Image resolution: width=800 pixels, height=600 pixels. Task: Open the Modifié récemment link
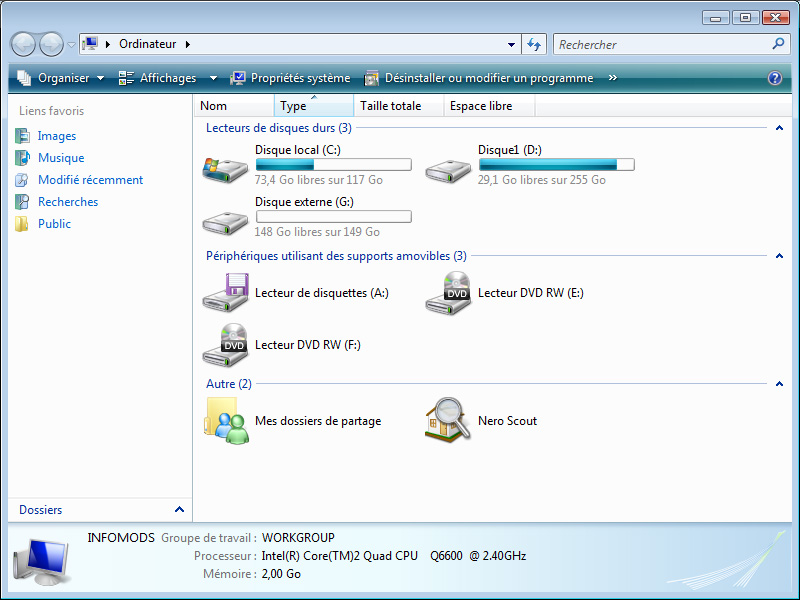coord(90,180)
